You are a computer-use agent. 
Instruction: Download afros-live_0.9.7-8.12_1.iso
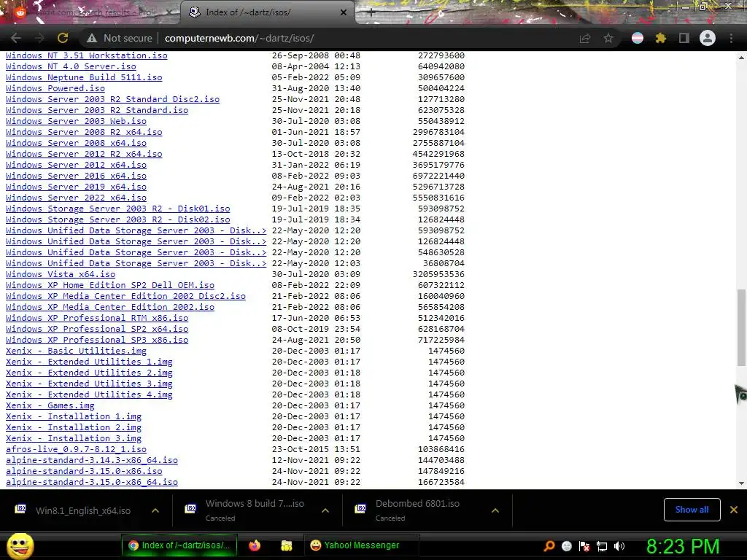(76, 449)
